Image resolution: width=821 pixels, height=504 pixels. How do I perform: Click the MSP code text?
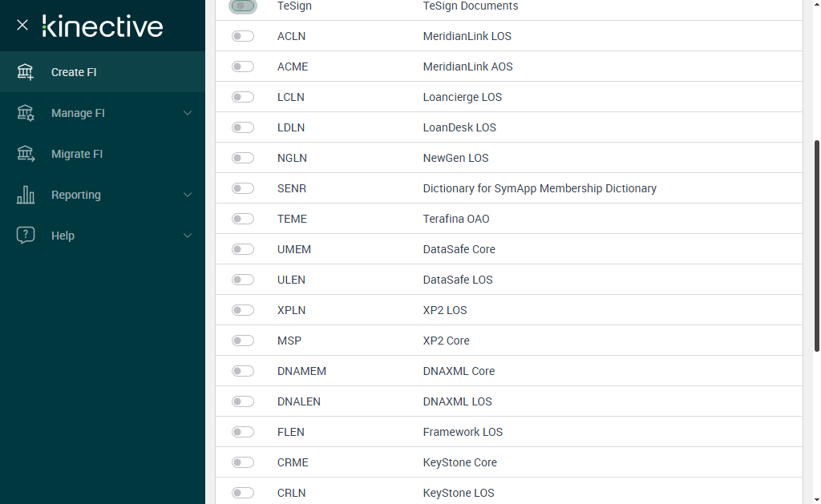pyautogui.click(x=289, y=341)
